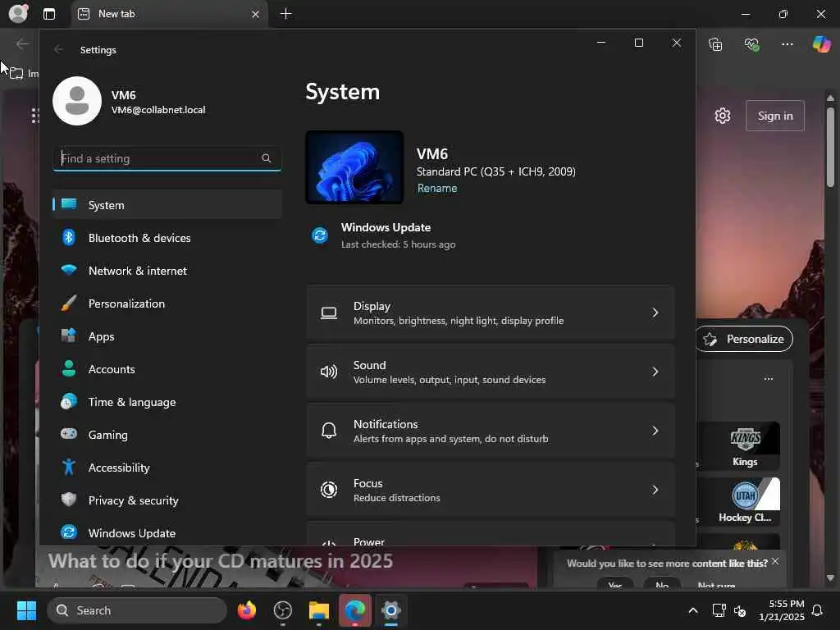Open File Explorer from the taskbar

[x=319, y=610]
